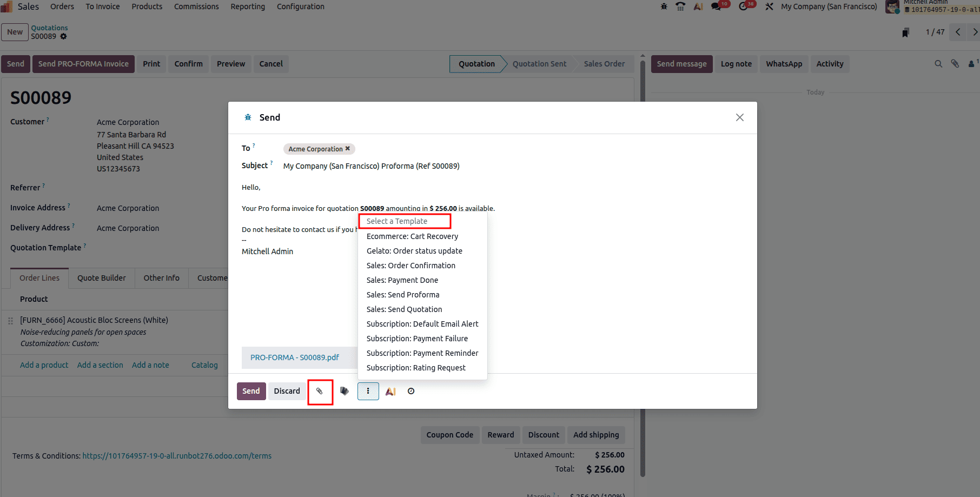Open Quotations breadcrumb link
The image size is (980, 497).
pyautogui.click(x=49, y=28)
